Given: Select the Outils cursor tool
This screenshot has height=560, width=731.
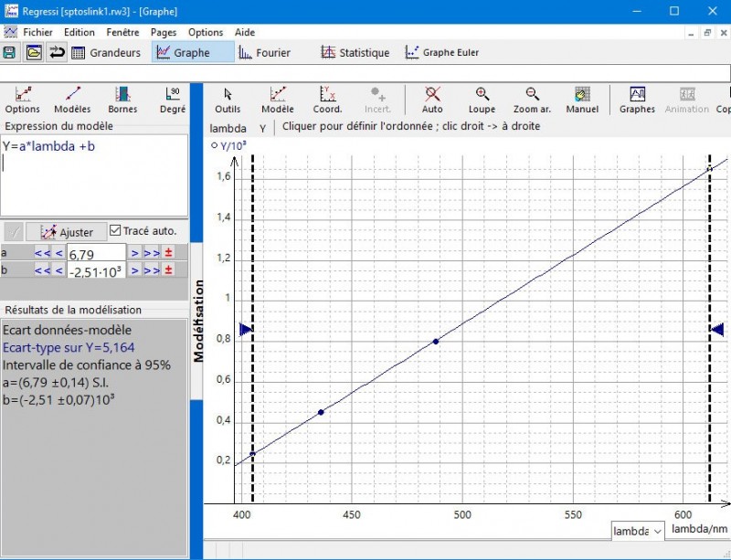Looking at the screenshot, I should click(228, 100).
